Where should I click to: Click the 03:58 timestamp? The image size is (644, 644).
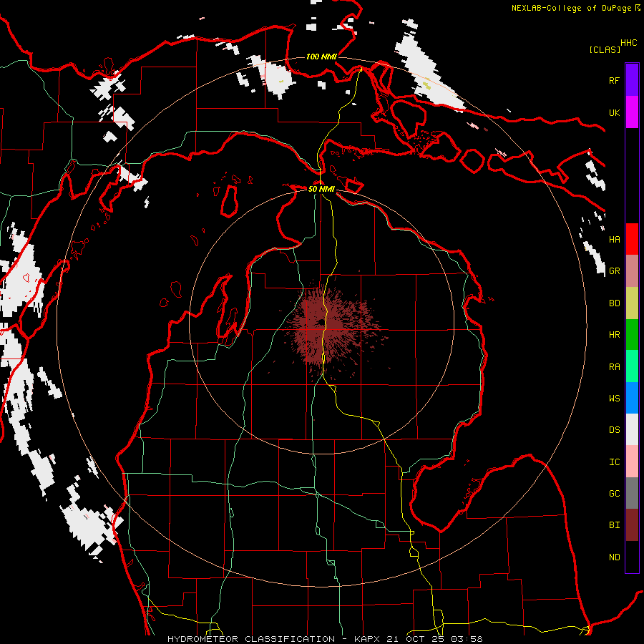(467, 639)
